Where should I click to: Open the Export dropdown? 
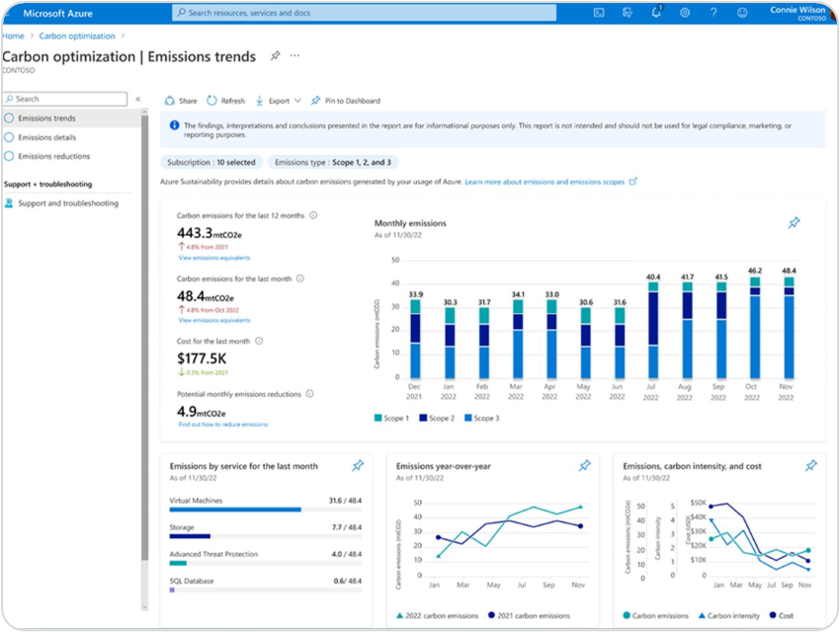(278, 101)
